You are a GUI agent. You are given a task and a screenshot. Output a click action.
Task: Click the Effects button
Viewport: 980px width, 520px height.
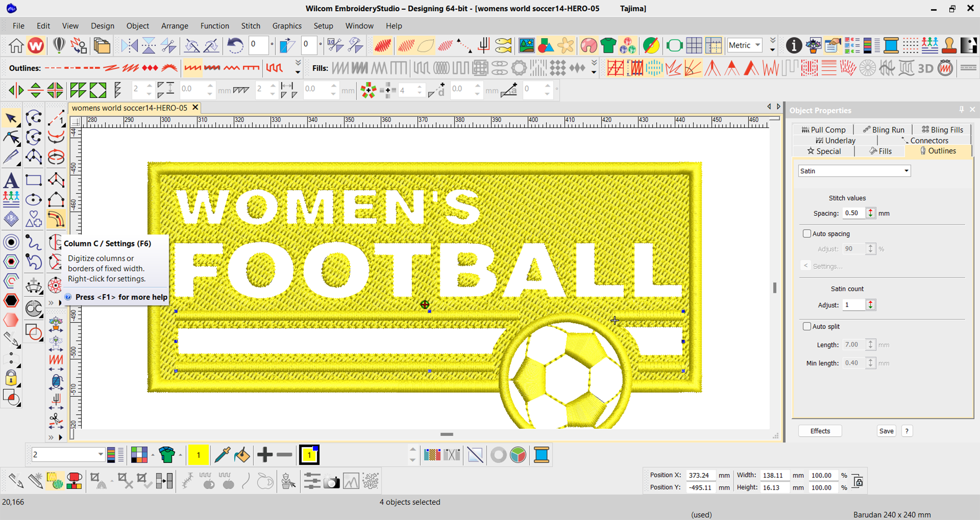tap(820, 431)
